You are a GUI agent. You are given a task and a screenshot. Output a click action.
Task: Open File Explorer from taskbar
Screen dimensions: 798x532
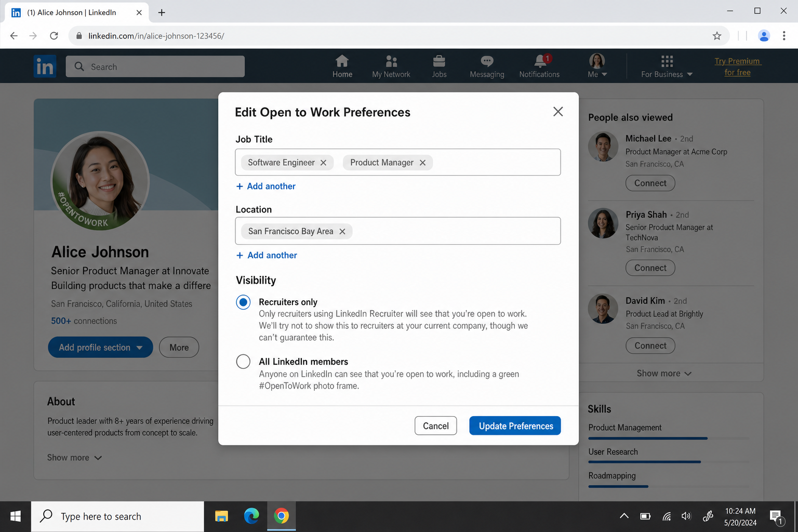(x=222, y=516)
